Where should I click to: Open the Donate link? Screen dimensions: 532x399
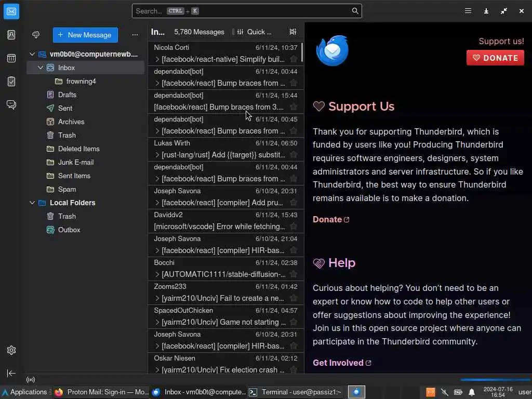point(331,220)
